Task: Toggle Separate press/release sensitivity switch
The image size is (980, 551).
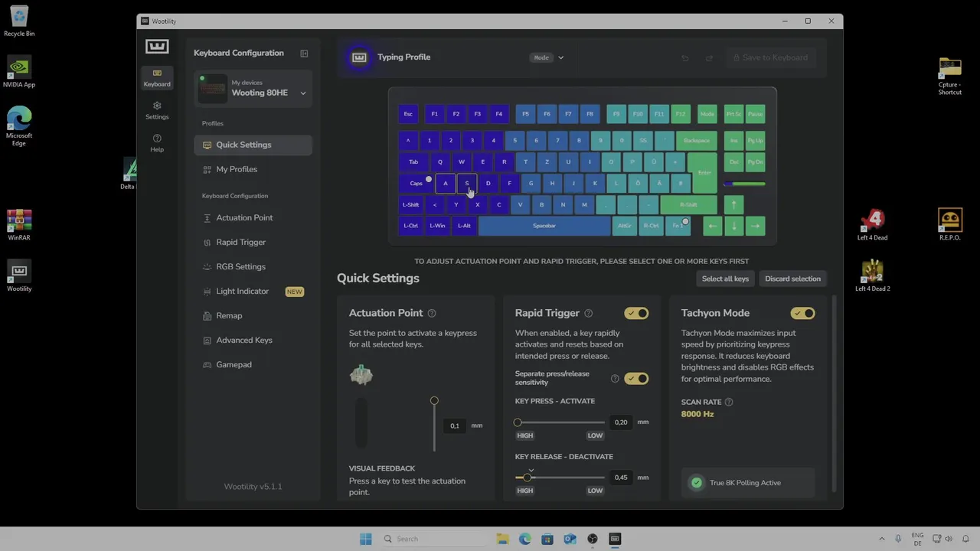Action: [x=636, y=378]
